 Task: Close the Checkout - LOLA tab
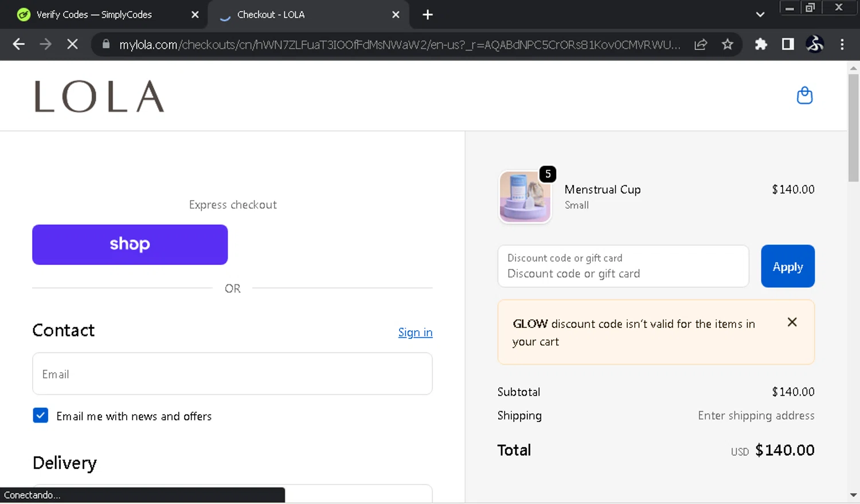coord(396,14)
